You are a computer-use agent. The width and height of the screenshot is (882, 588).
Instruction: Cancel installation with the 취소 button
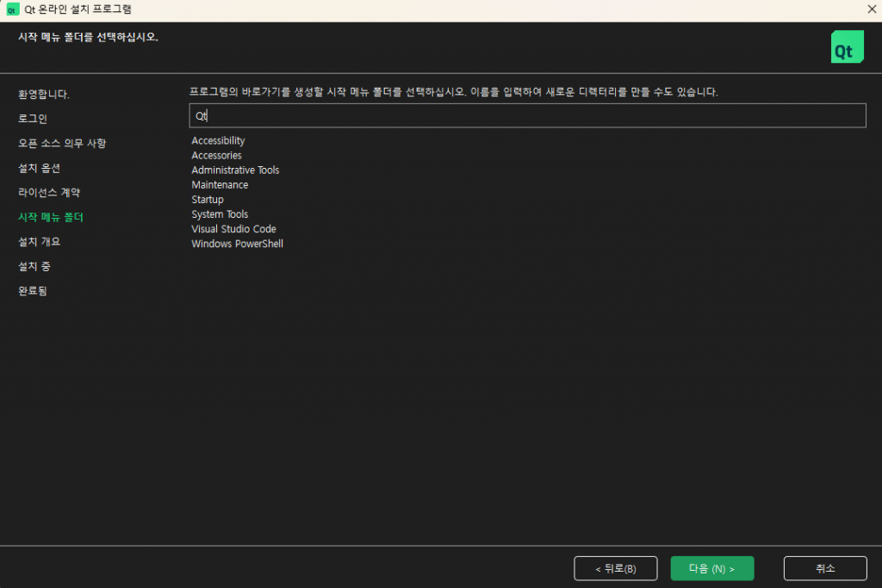(824, 568)
